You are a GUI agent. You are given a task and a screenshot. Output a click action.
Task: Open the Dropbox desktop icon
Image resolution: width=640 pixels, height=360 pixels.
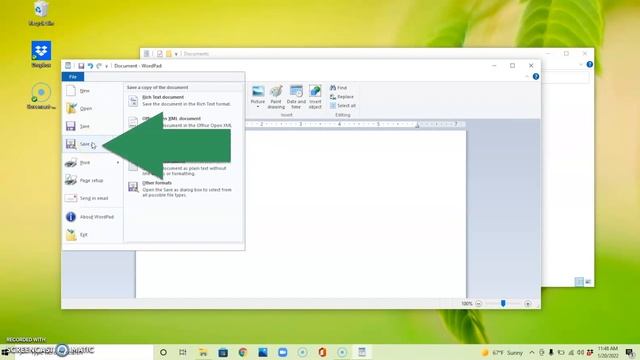pyautogui.click(x=41, y=54)
